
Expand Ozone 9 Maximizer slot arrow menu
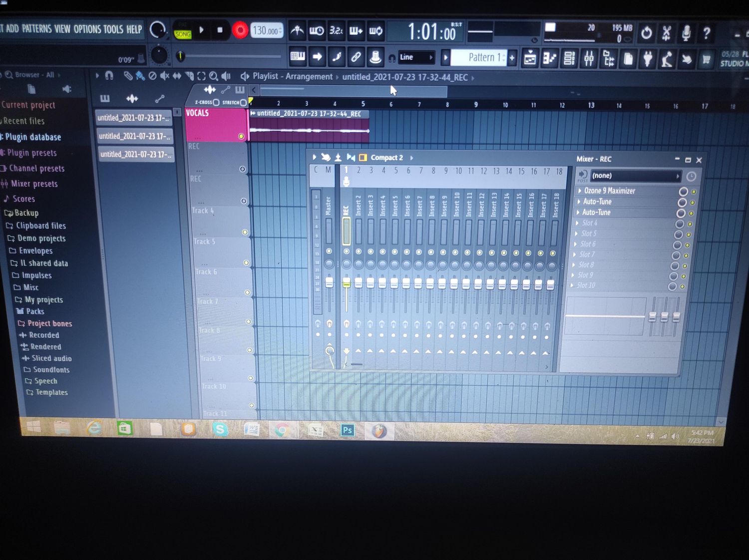point(580,191)
